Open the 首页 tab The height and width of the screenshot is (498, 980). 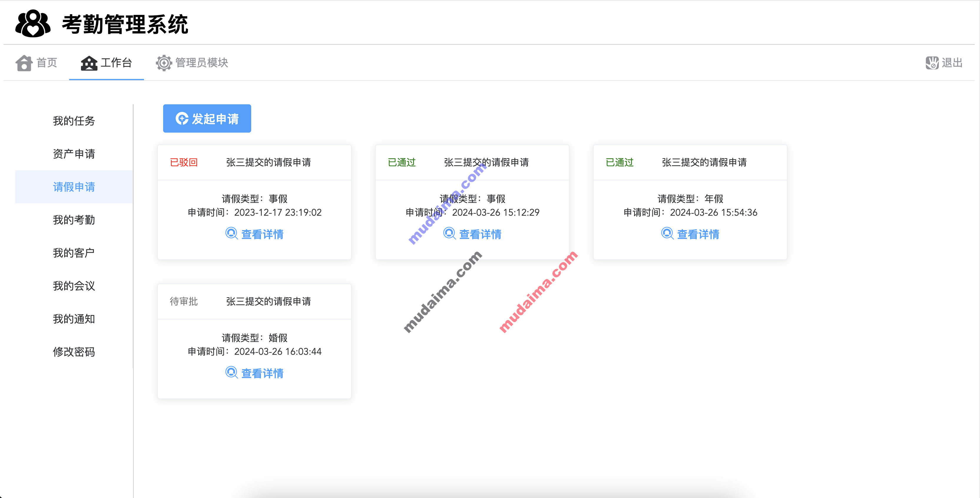coord(37,63)
